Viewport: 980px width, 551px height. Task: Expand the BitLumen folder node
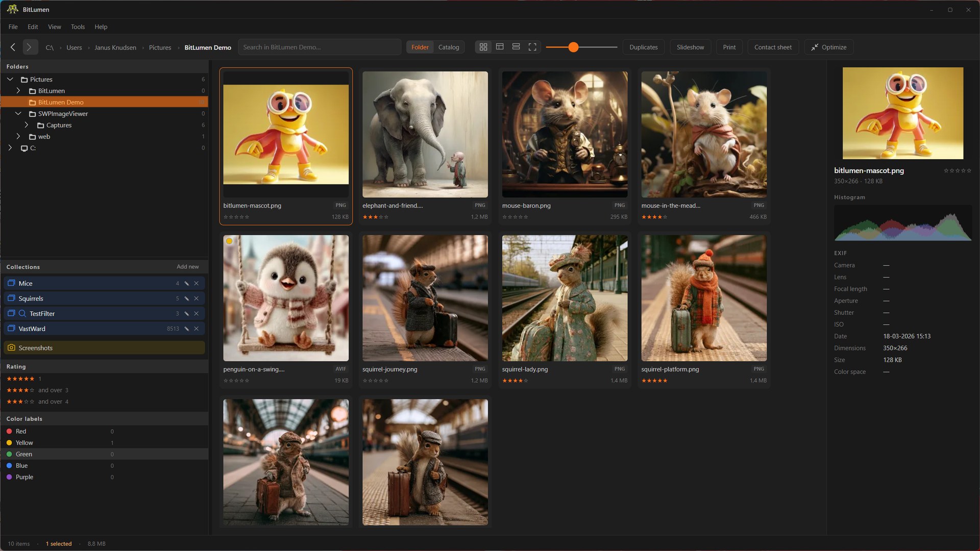click(18, 91)
